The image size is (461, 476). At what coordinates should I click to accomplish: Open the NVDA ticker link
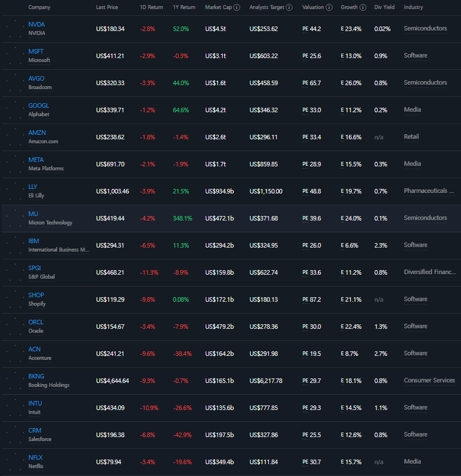coord(37,25)
